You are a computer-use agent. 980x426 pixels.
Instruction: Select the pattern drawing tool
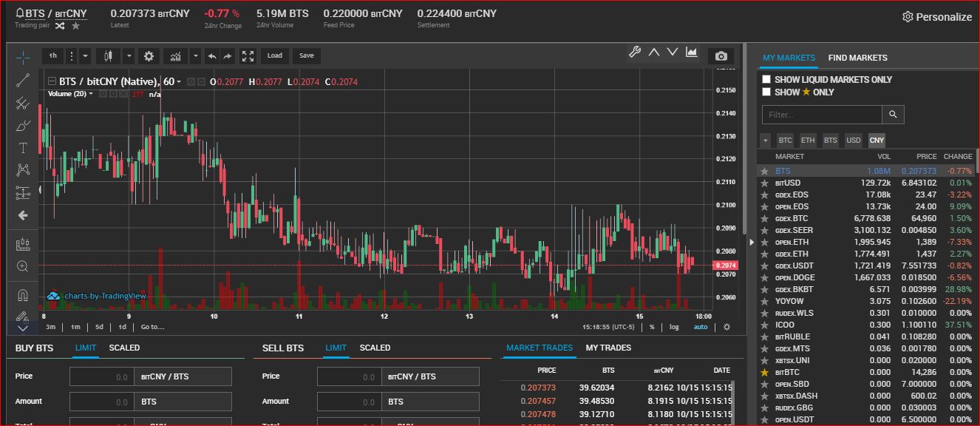[23, 170]
